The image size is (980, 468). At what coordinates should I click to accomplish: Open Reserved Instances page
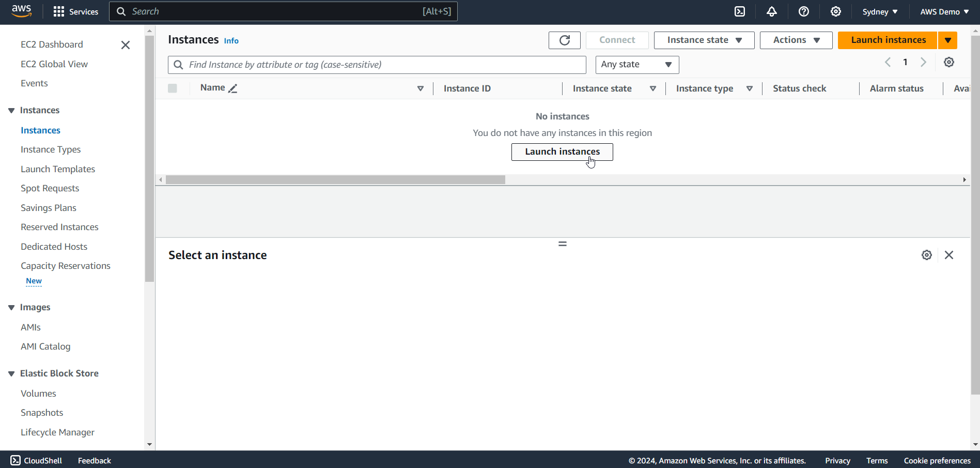pyautogui.click(x=59, y=227)
